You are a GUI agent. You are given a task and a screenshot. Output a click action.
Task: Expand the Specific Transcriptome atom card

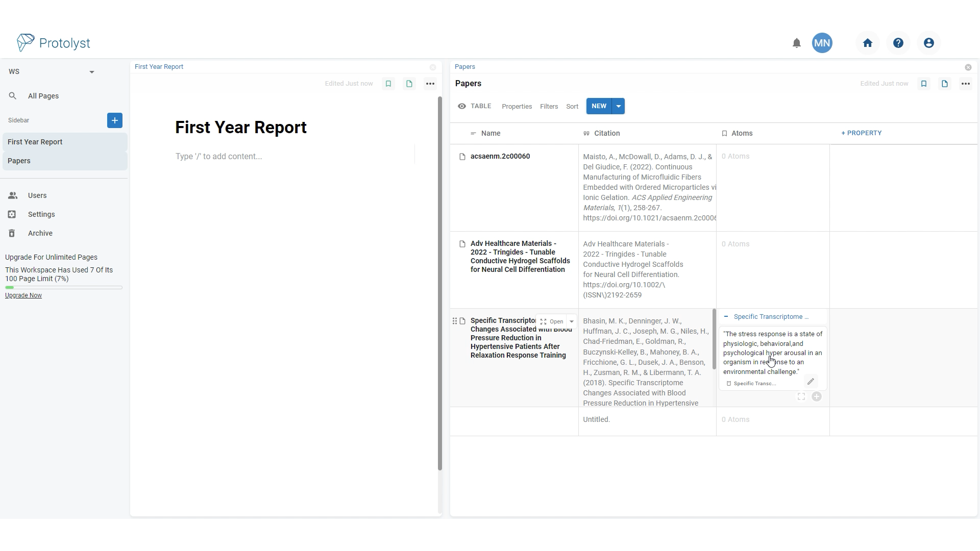click(x=801, y=396)
